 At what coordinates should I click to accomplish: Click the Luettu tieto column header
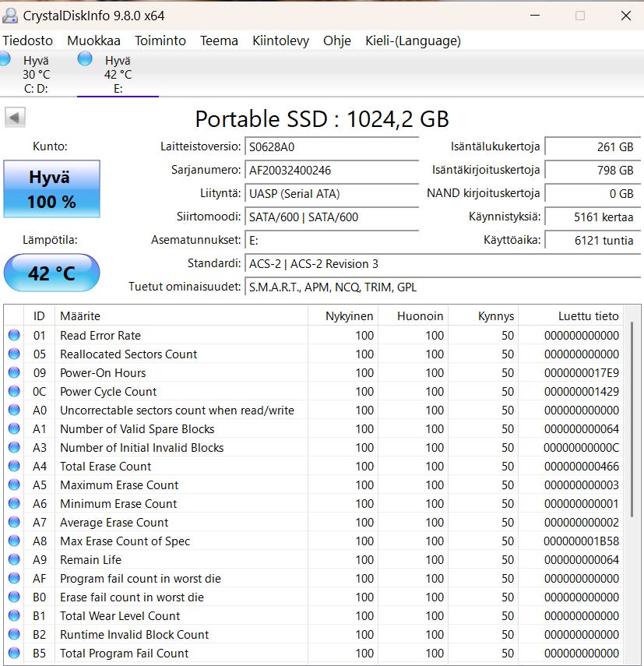click(x=571, y=316)
